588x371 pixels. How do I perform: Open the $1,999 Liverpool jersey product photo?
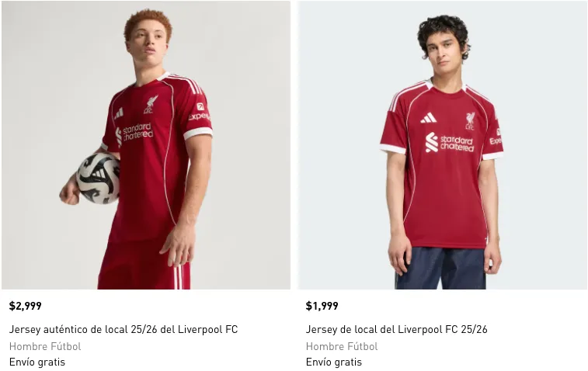(x=443, y=144)
